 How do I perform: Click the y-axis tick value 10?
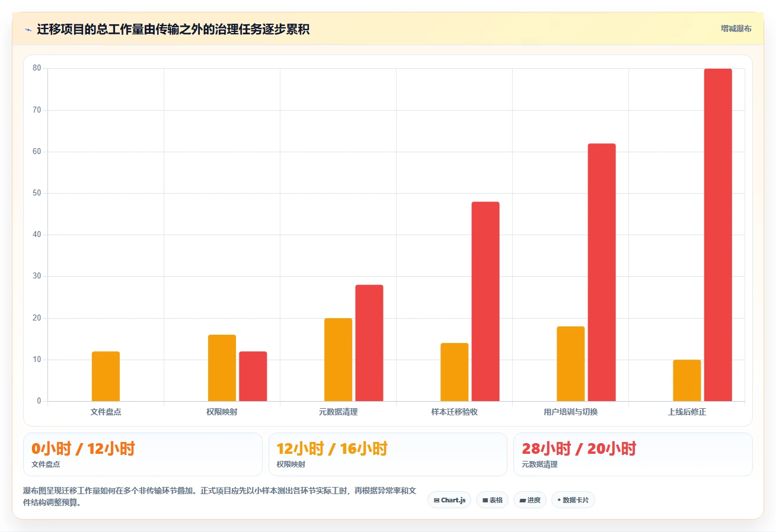pos(37,360)
